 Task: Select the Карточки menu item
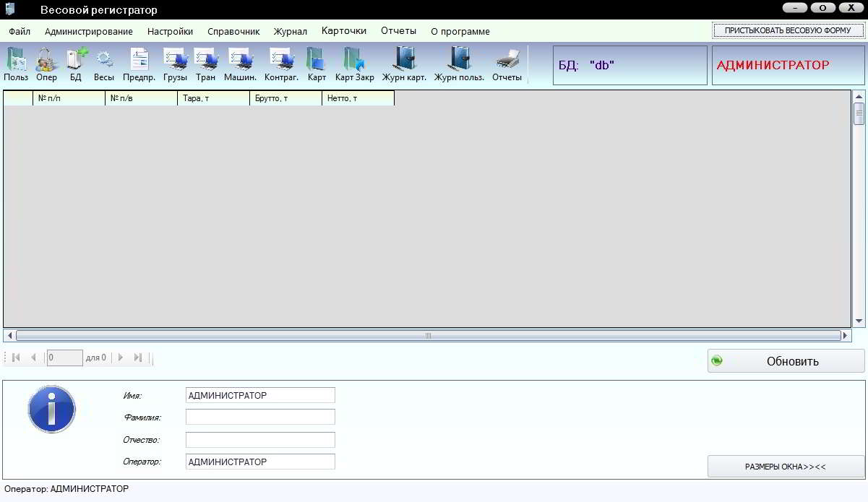[343, 31]
